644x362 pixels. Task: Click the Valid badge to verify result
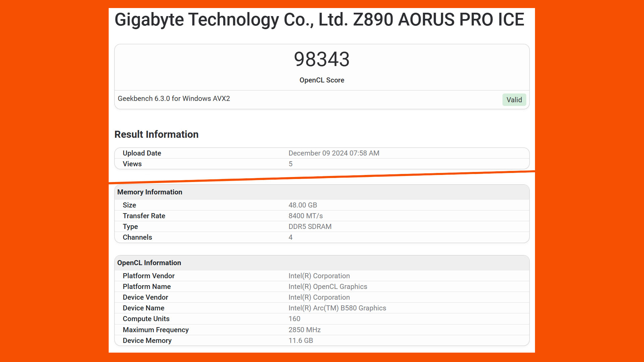click(x=514, y=100)
